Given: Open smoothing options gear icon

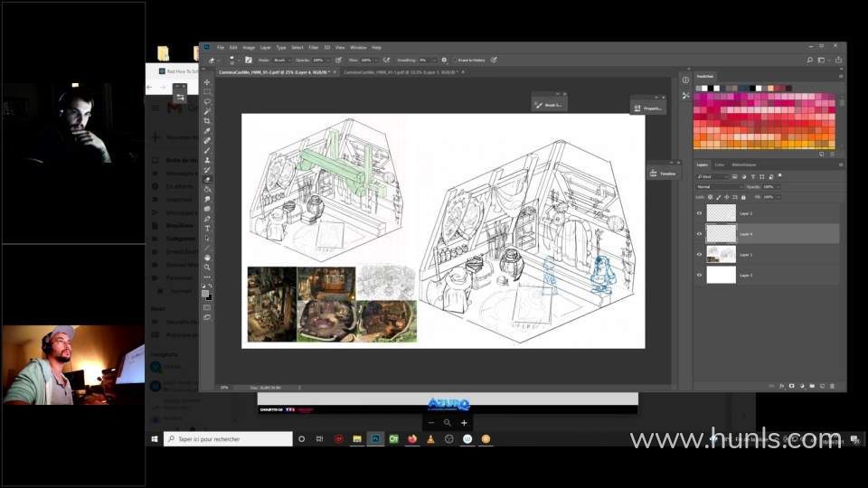Looking at the screenshot, I should pyautogui.click(x=444, y=61).
